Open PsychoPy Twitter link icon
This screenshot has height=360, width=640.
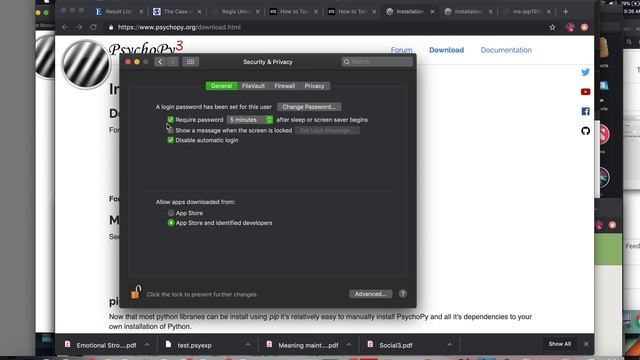point(585,72)
